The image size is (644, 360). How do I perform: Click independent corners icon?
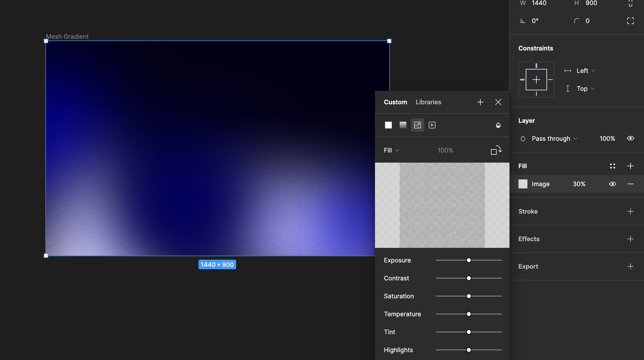[630, 21]
